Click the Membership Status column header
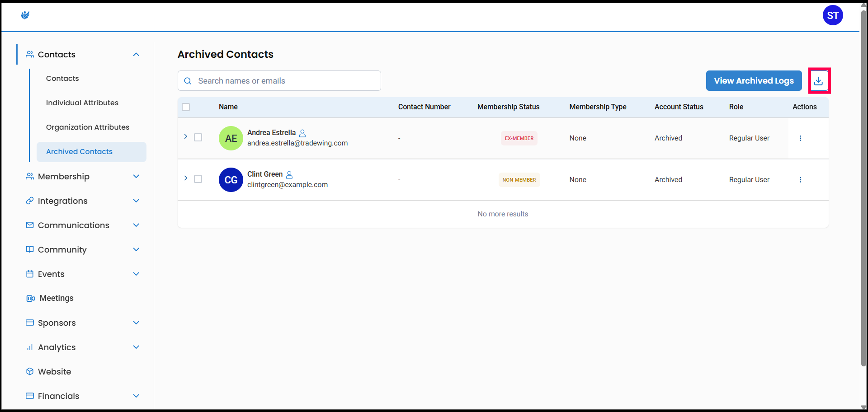 click(509, 107)
